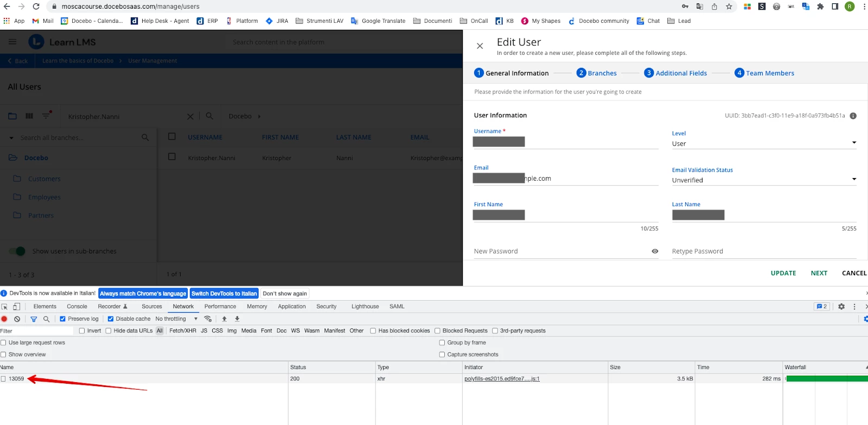Expand Email Validation Status dropdown
This screenshot has height=425, width=868.
764,180
